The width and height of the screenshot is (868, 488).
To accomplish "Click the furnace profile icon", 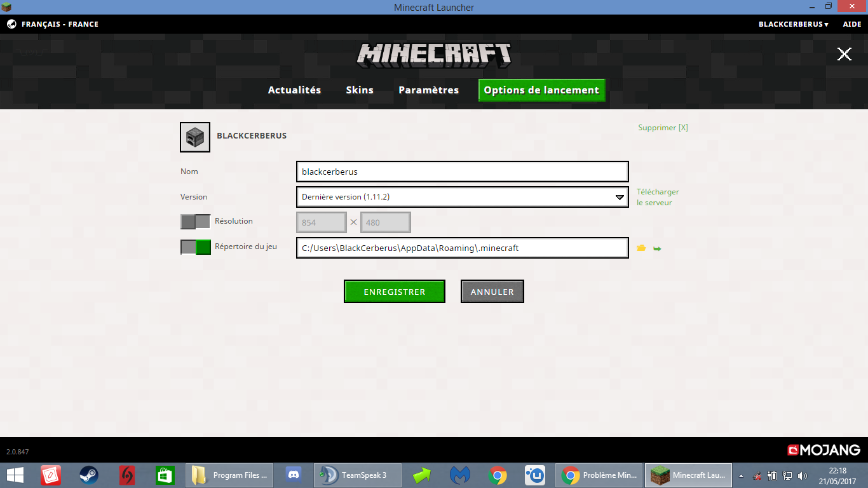I will click(x=195, y=137).
